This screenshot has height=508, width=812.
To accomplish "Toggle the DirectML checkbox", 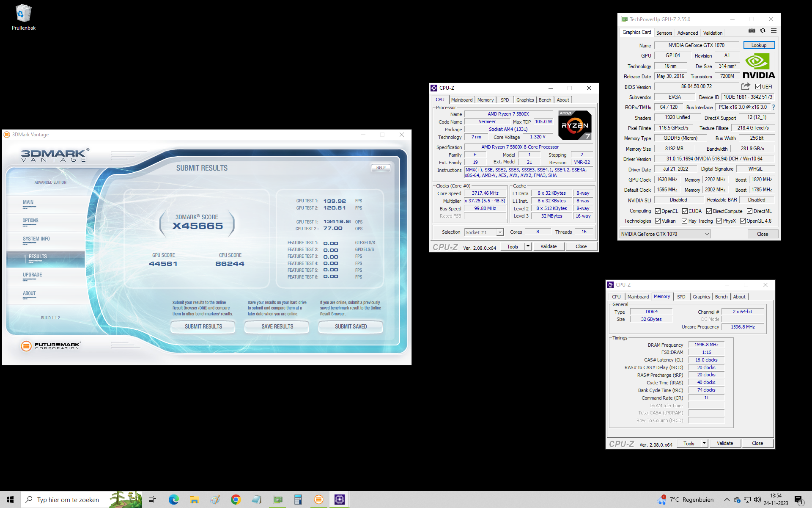I will [749, 211].
